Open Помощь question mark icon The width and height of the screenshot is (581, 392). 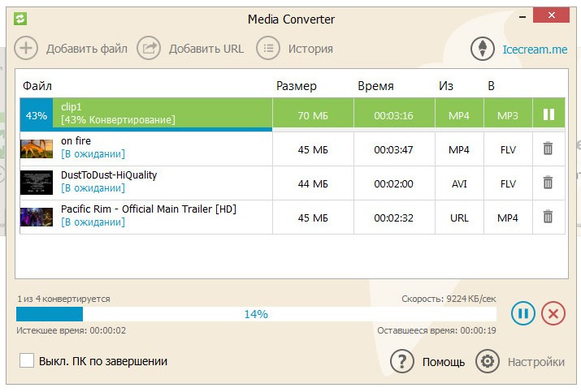pyautogui.click(x=402, y=361)
